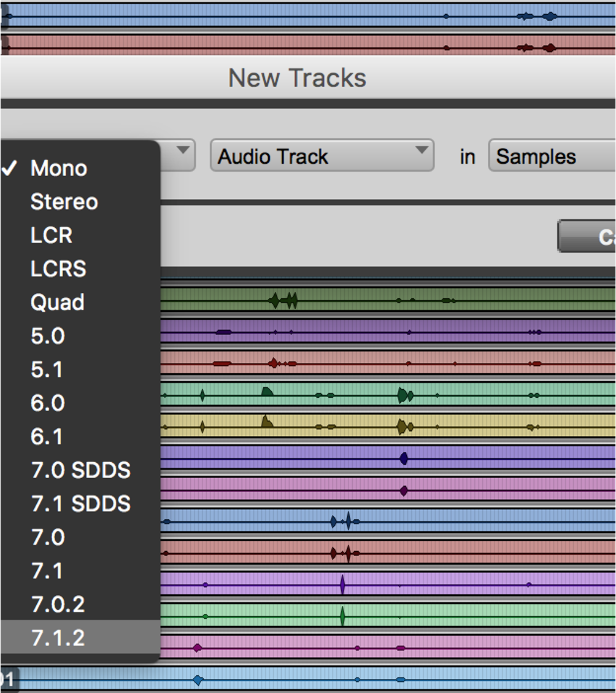Select 7.0.2 track format
The image size is (616, 693).
click(x=58, y=605)
